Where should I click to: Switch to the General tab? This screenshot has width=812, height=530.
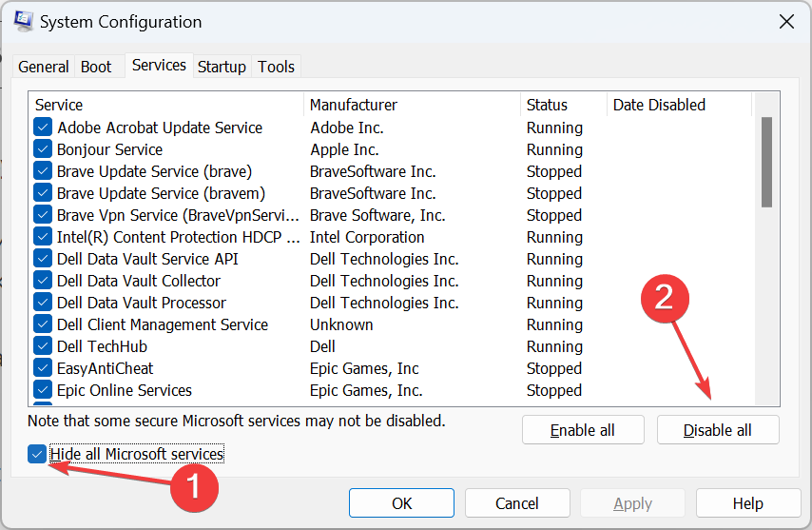(44, 67)
